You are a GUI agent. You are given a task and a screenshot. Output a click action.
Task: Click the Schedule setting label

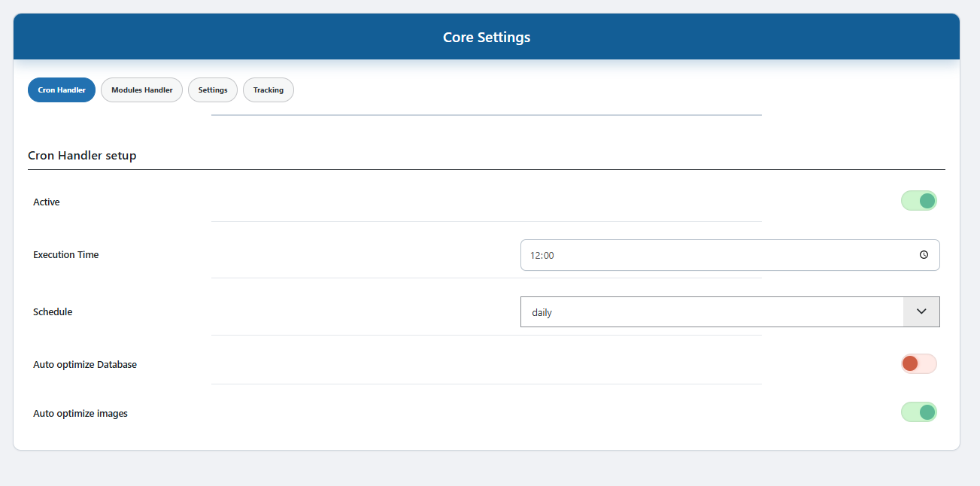pyautogui.click(x=53, y=312)
